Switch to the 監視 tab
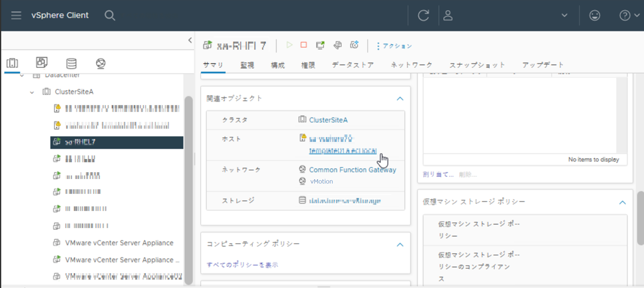 pyautogui.click(x=247, y=65)
